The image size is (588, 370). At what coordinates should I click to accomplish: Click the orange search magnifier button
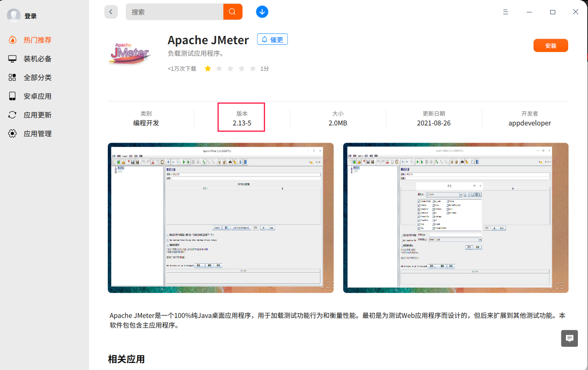point(233,12)
